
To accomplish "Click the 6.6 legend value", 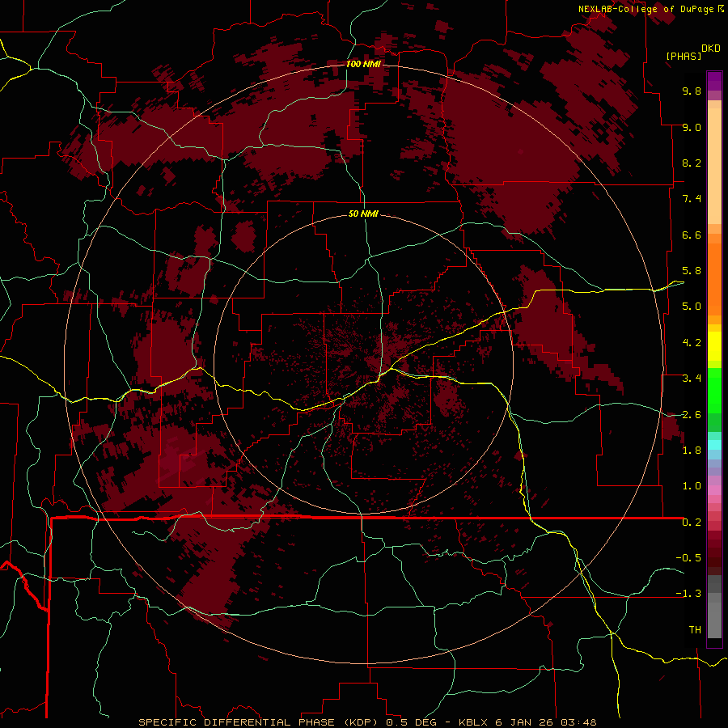I will [x=692, y=235].
